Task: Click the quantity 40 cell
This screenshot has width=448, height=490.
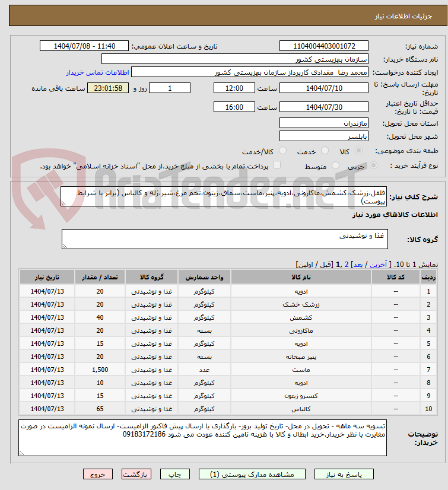Action: 100,317
